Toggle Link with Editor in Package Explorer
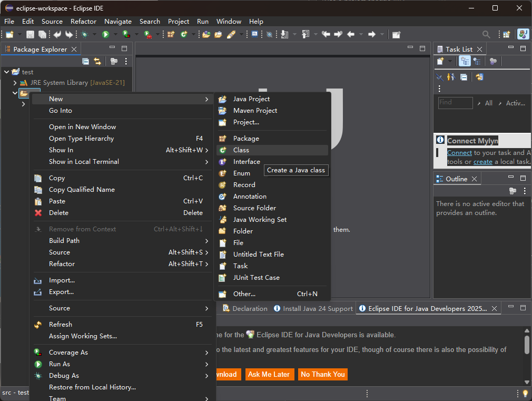The width and height of the screenshot is (532, 401). (x=97, y=61)
